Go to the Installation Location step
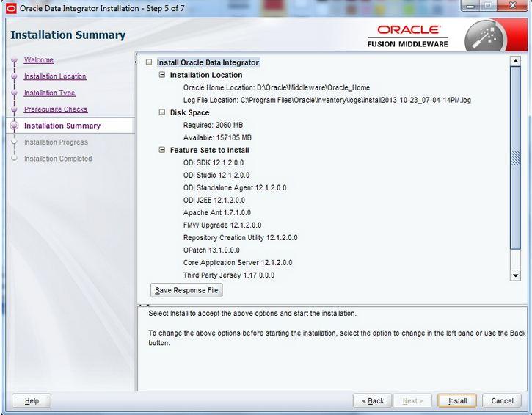532x415 pixels. (x=55, y=76)
